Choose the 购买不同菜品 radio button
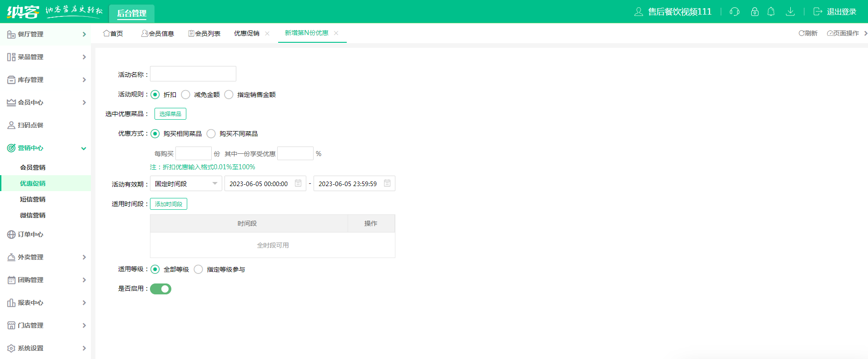 [211, 134]
